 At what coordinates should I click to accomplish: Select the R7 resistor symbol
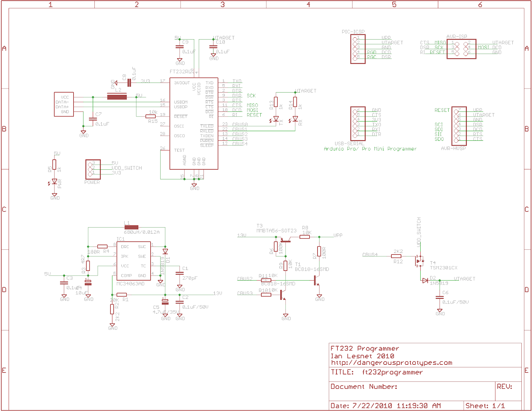coord(319,252)
